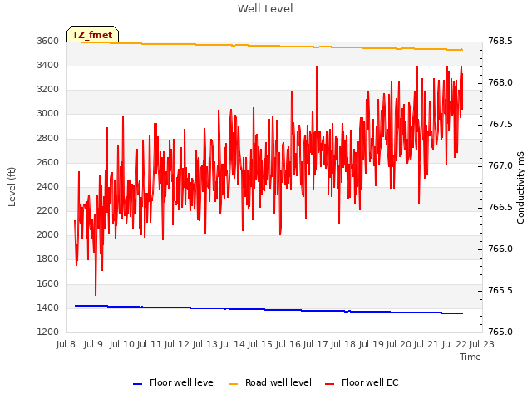532x399 pixels.
Task: Click the Jul 10 x-axis tick label
Action: (122, 344)
